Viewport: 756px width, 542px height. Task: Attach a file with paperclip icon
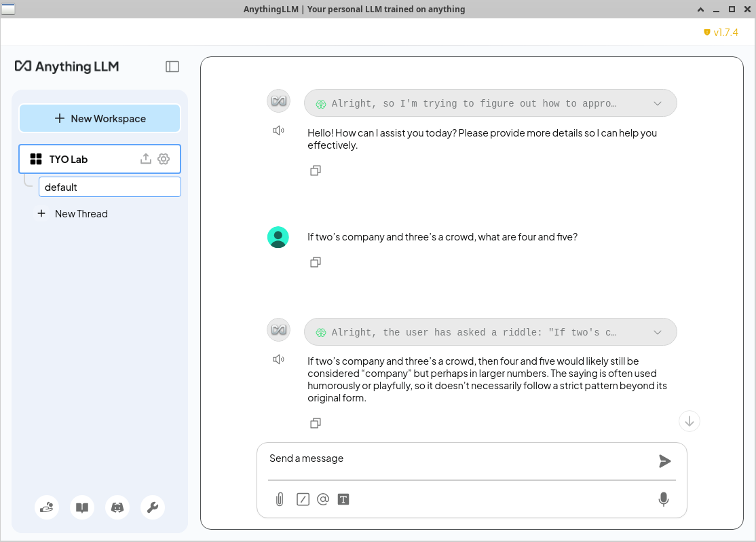click(280, 499)
